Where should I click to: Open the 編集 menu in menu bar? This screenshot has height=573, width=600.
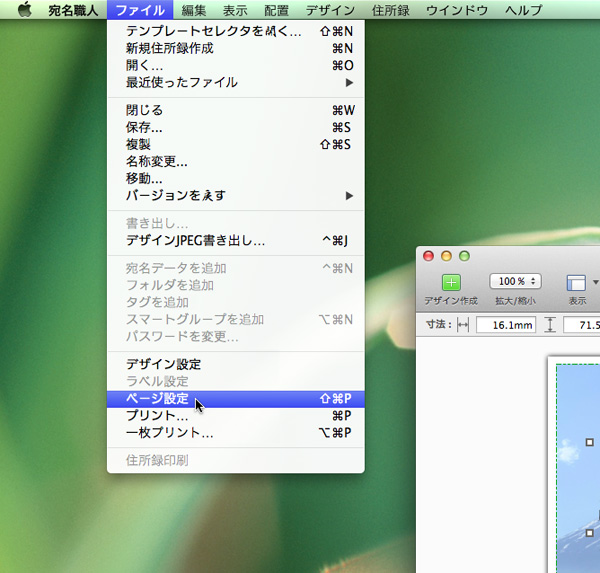coord(194,10)
